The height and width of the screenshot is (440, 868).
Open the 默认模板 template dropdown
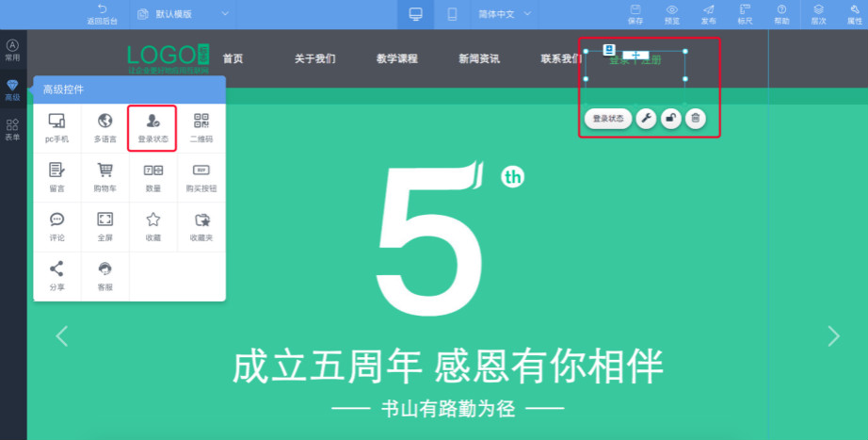click(185, 13)
